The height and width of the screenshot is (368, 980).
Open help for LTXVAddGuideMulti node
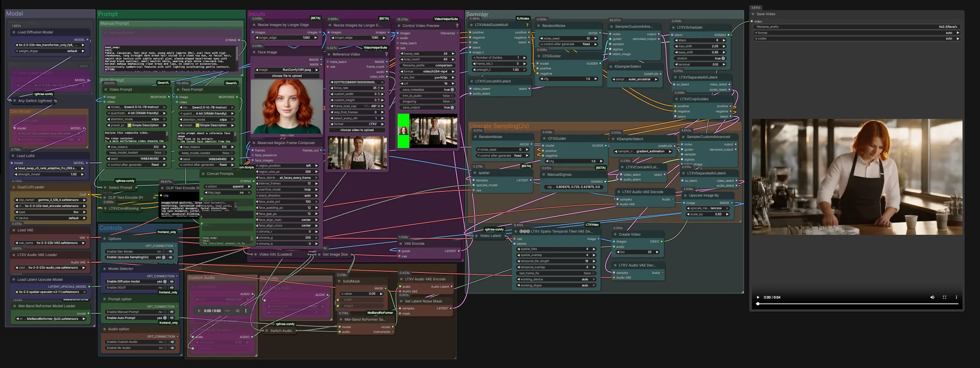pos(527,25)
